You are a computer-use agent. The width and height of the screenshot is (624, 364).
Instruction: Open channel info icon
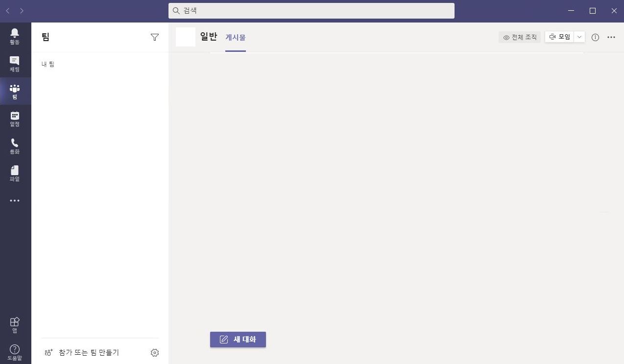(596, 37)
